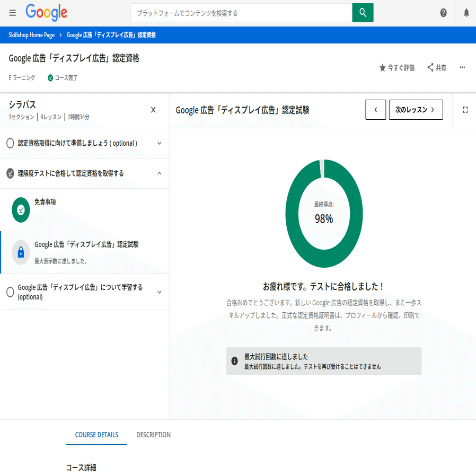Open the three-dot overflow menu

pos(462,67)
